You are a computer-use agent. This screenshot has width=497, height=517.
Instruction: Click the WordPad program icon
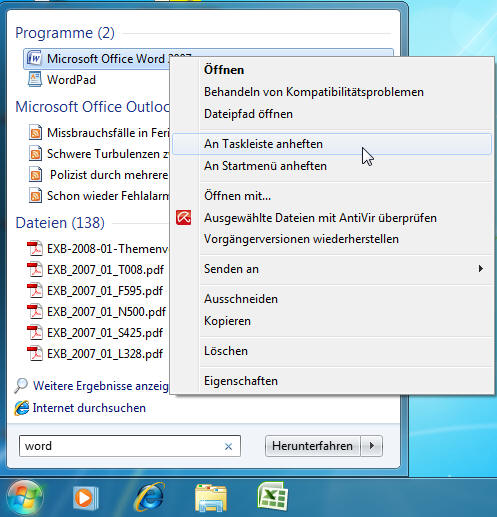(x=35, y=80)
